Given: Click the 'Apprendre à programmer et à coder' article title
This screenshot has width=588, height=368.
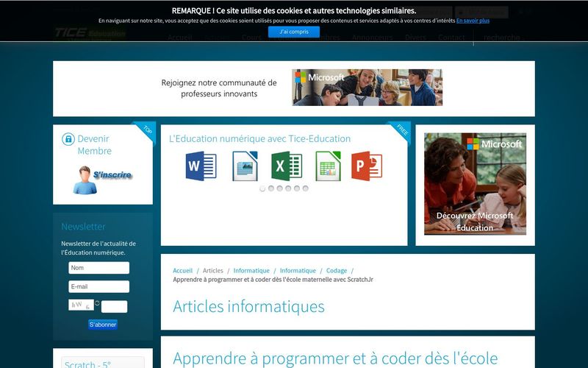Looking at the screenshot, I should [x=335, y=358].
